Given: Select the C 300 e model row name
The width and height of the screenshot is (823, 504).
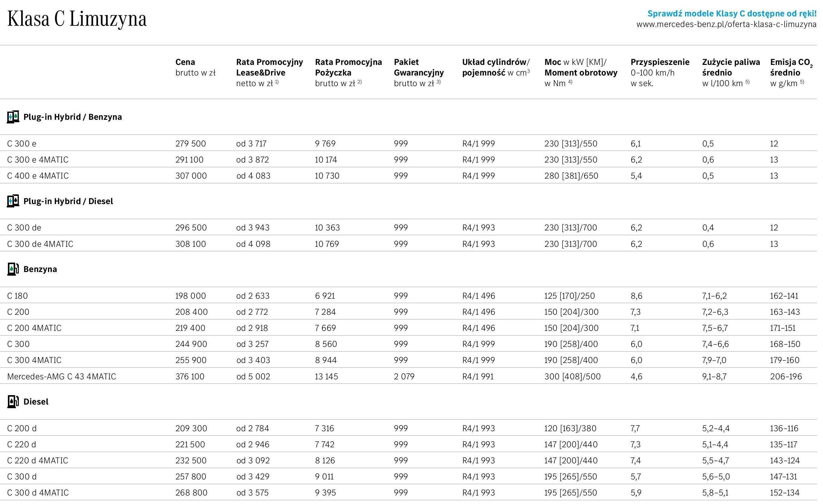Looking at the screenshot, I should 22,144.
